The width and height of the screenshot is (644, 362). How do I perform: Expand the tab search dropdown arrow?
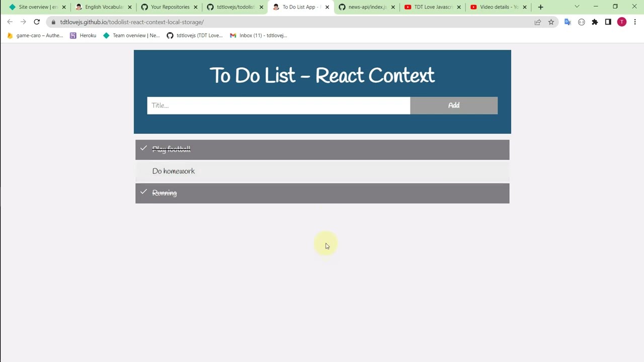[577, 7]
